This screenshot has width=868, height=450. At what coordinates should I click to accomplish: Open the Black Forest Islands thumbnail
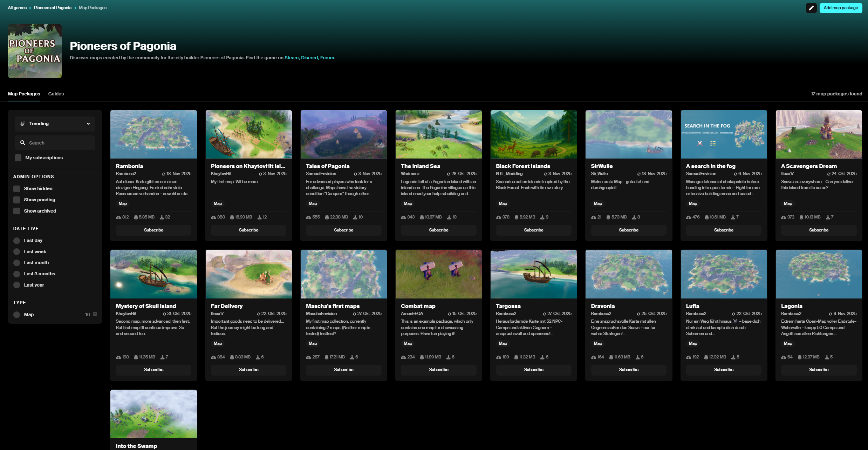pos(533,134)
